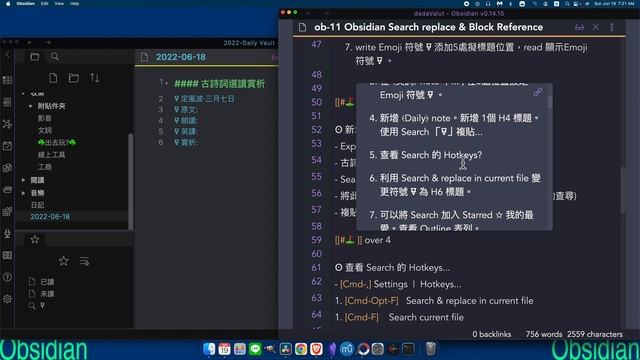Click the ob-11 editor vertical scrollbar
The width and height of the screenshot is (640, 360).
tap(622, 190)
